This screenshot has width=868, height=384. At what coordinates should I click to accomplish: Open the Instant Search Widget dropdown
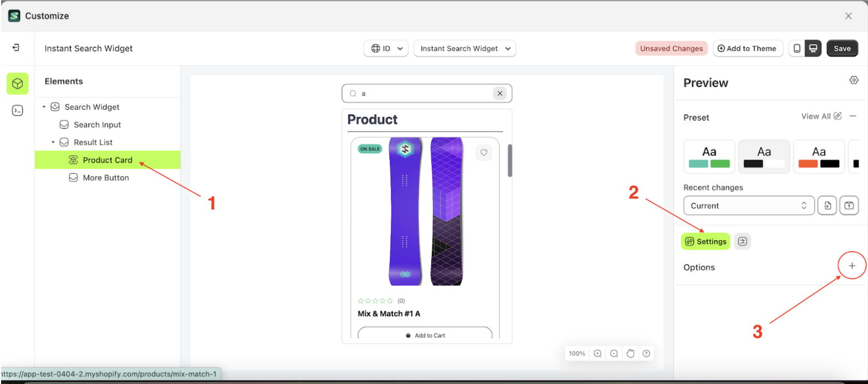point(465,48)
